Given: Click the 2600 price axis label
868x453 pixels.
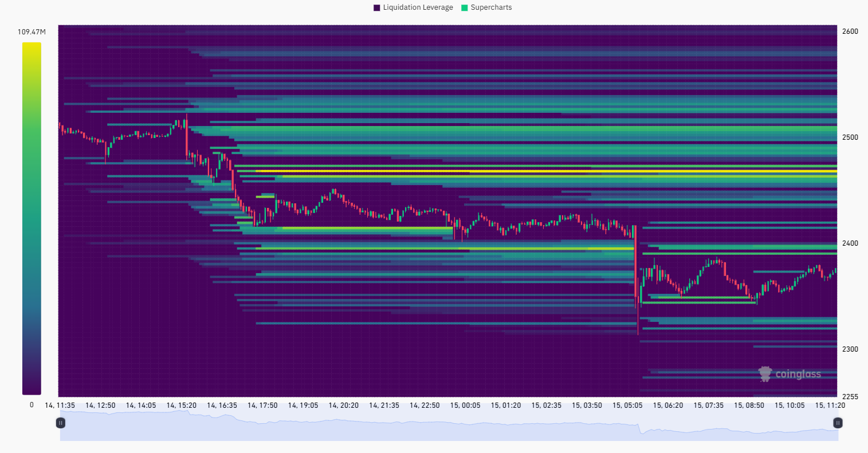Looking at the screenshot, I should [x=850, y=31].
